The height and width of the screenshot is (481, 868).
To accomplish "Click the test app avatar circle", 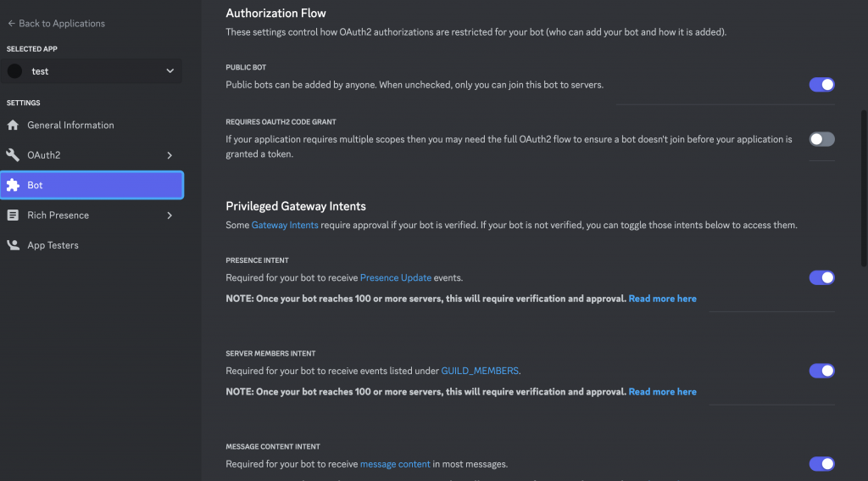I will (x=14, y=71).
